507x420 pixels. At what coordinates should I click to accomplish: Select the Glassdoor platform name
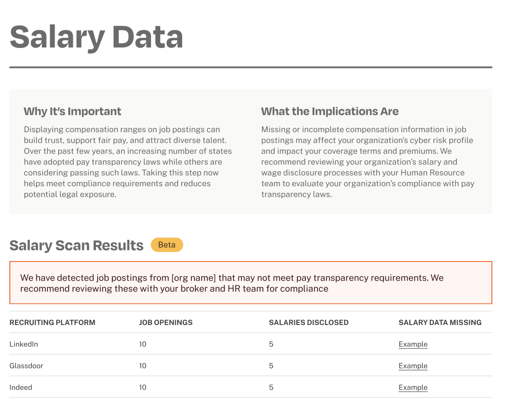pos(26,366)
